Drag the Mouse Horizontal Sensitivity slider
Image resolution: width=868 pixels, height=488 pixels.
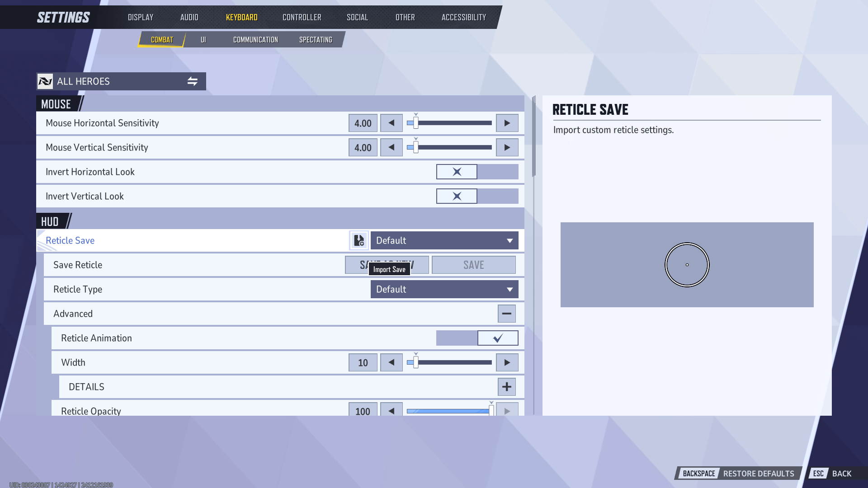415,123
